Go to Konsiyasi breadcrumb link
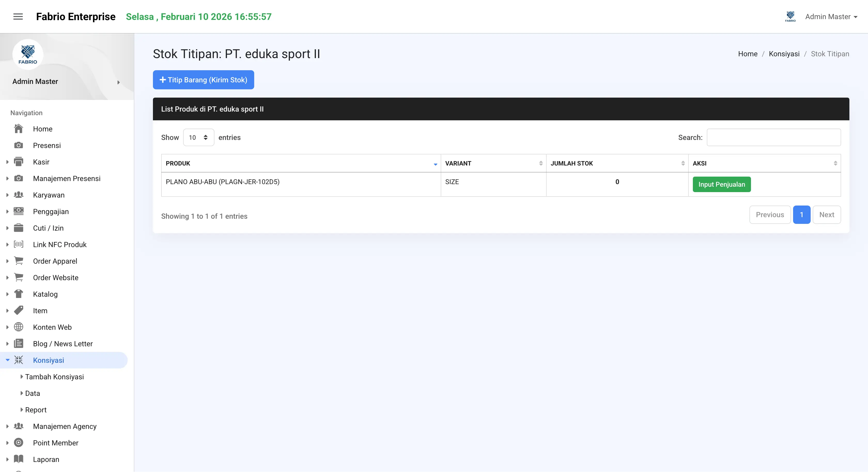Screen dimensions: 868x472 (784, 54)
